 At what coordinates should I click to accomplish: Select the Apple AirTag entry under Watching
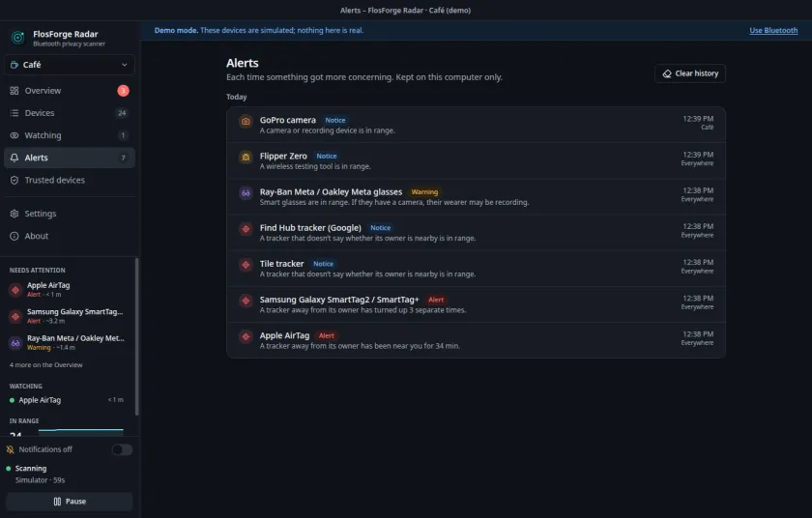point(67,400)
